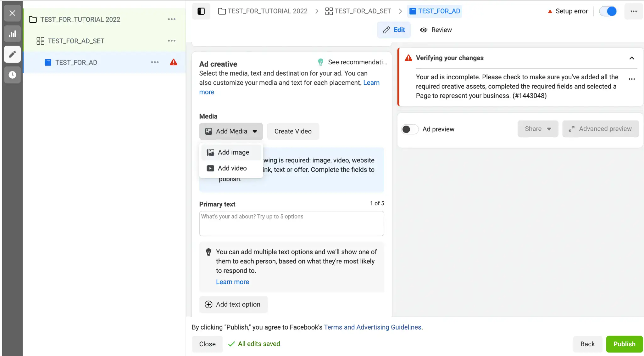The image size is (644, 356).
Task: Click the red warning icon beside TEST_FOR_AD
Action: click(x=174, y=62)
